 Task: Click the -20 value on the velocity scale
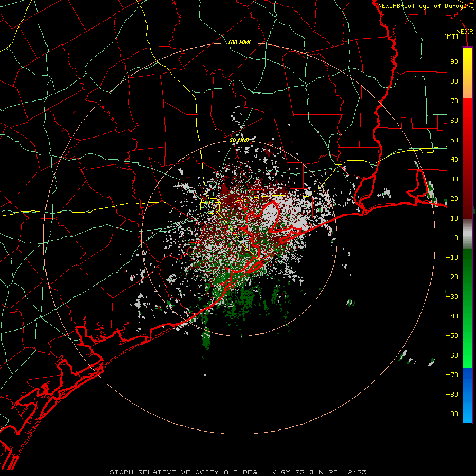452,277
